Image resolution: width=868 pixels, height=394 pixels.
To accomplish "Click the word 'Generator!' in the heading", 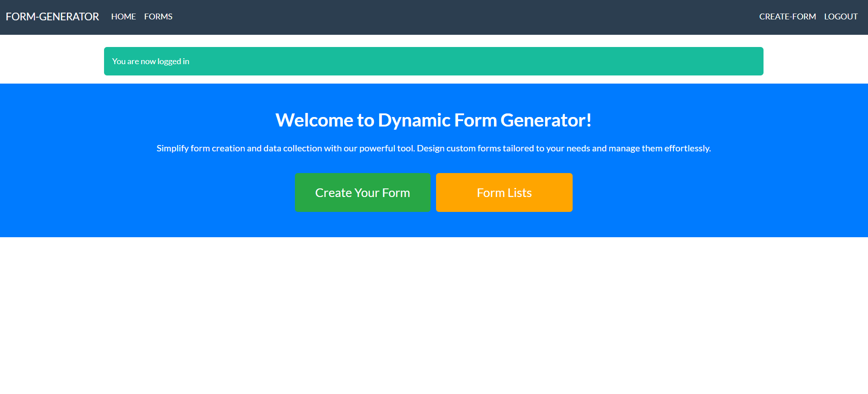I will click(546, 120).
